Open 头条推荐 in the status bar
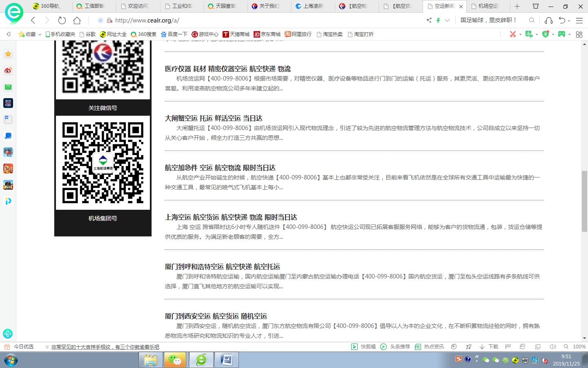The image size is (588, 368). tap(395, 347)
